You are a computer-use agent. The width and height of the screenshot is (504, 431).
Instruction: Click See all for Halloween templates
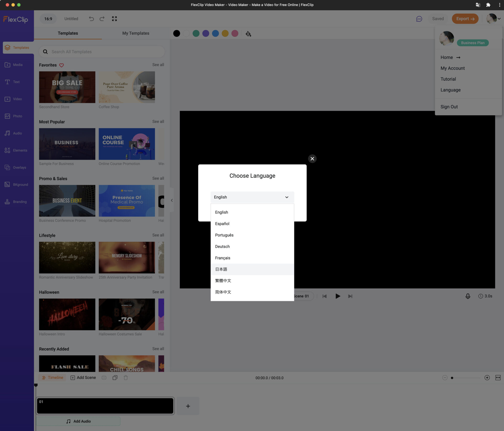point(158,292)
